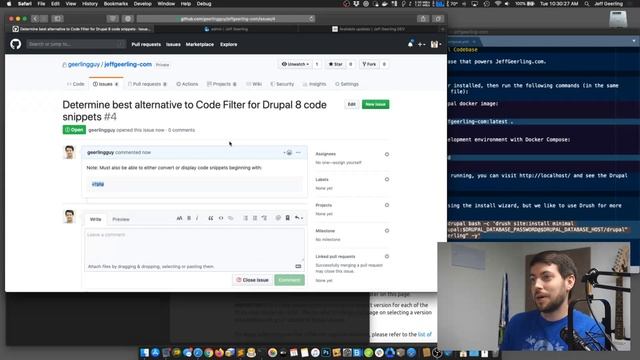Reference an issue with bookmark icon

287,218
